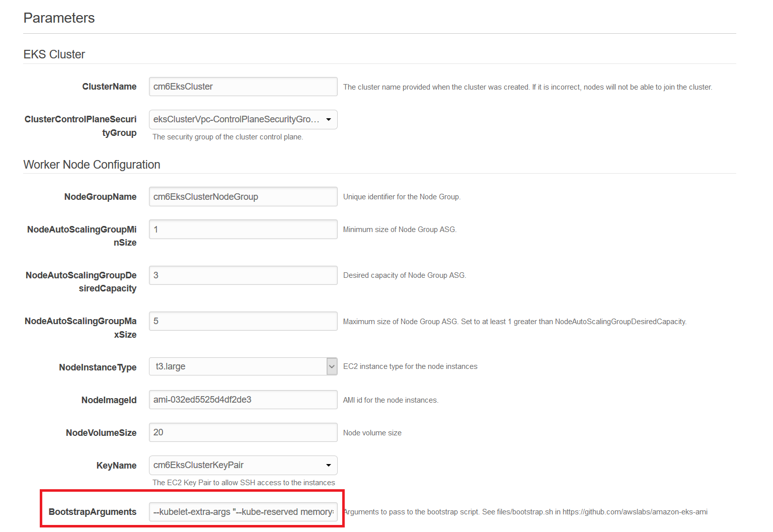Click the Worker Node Configuration heading
This screenshot has width=773, height=532.
[x=92, y=164]
